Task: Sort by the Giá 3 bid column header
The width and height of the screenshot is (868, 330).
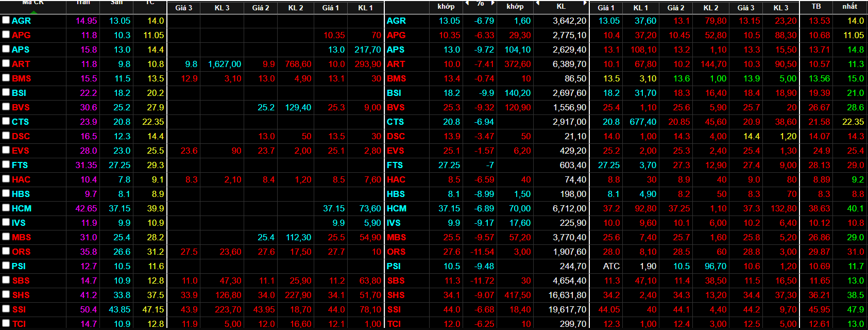Action: 183,8
